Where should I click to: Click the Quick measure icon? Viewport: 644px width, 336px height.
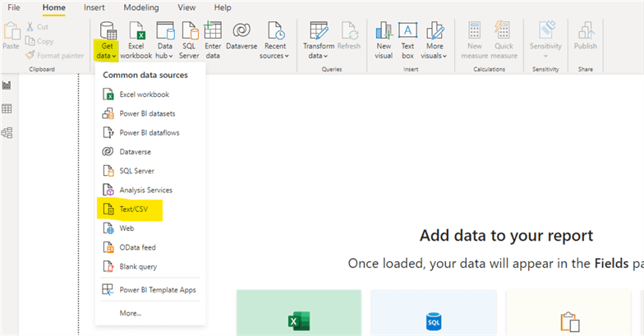click(504, 41)
